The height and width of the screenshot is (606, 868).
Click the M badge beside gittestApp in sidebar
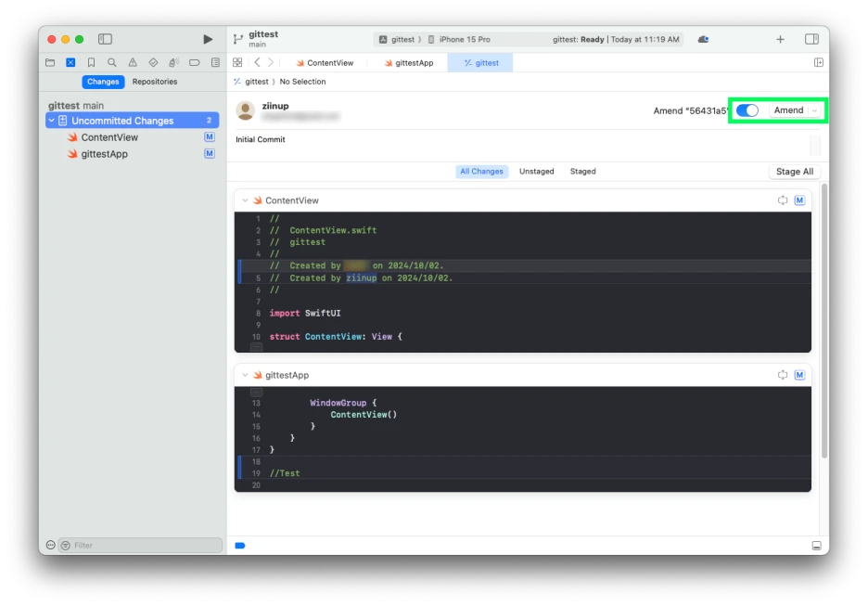210,153
